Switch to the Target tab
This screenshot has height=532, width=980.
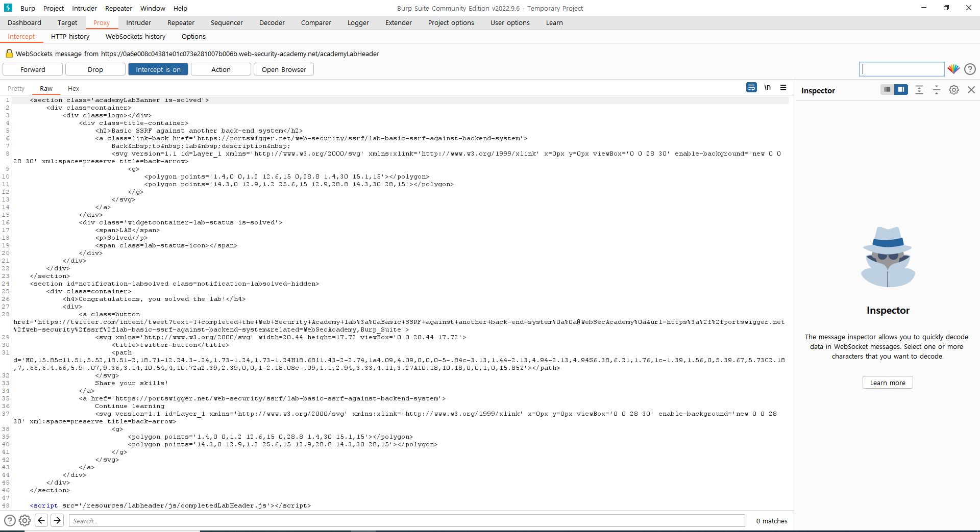coord(67,22)
